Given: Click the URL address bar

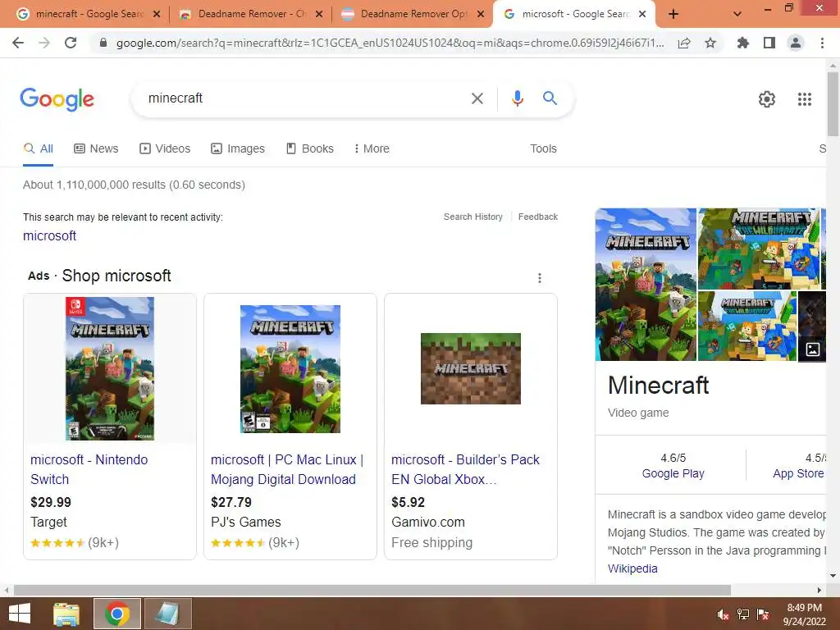Looking at the screenshot, I should tap(390, 43).
